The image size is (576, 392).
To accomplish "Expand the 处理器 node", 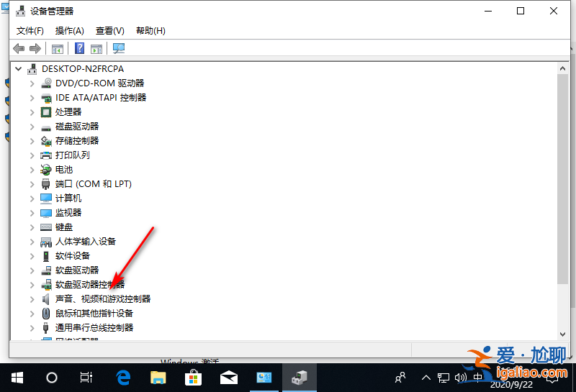I will coord(32,112).
